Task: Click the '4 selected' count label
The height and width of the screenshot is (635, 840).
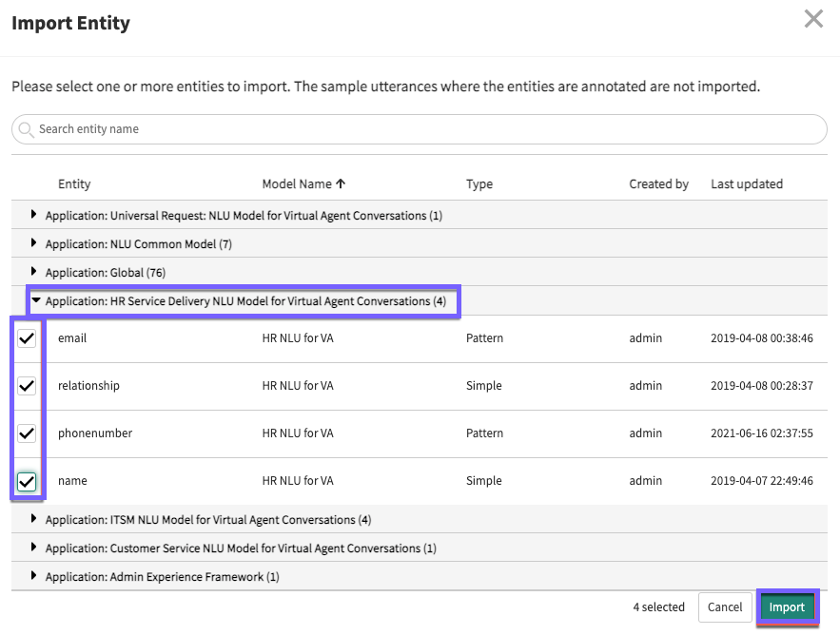Action: 659,607
